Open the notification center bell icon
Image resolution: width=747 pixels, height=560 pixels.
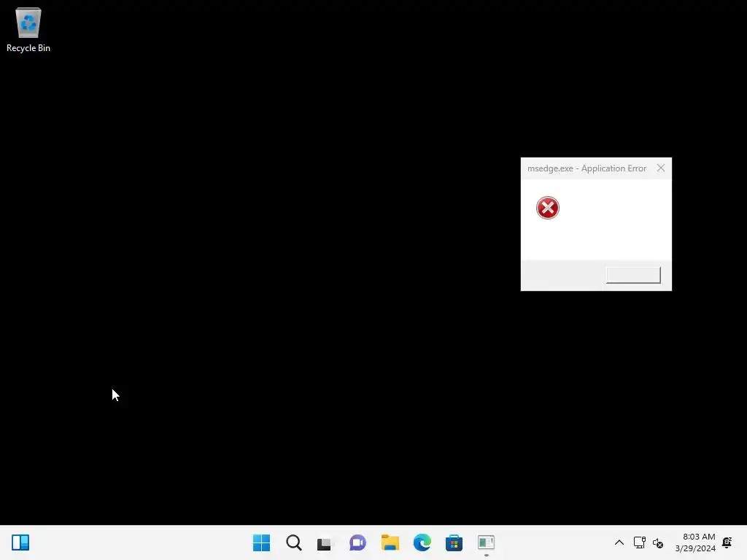pos(727,542)
